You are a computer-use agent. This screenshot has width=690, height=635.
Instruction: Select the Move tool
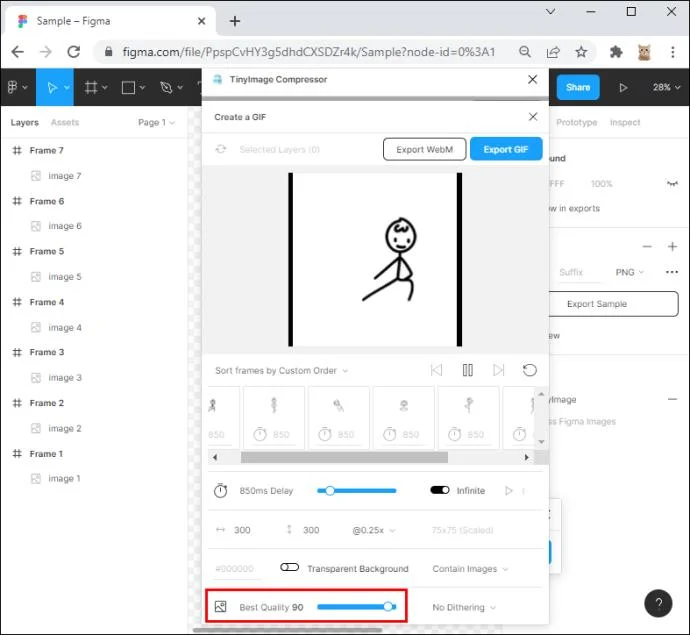[x=52, y=88]
